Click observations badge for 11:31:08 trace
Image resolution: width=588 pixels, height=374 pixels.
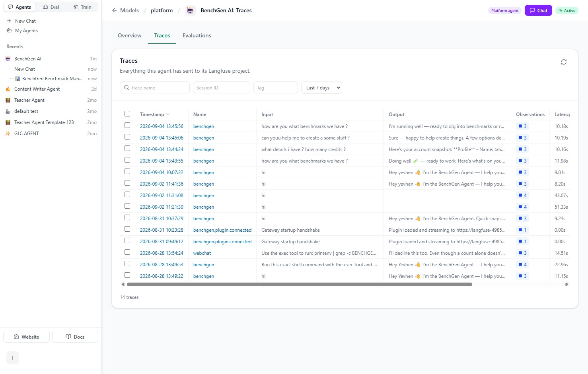(522, 196)
